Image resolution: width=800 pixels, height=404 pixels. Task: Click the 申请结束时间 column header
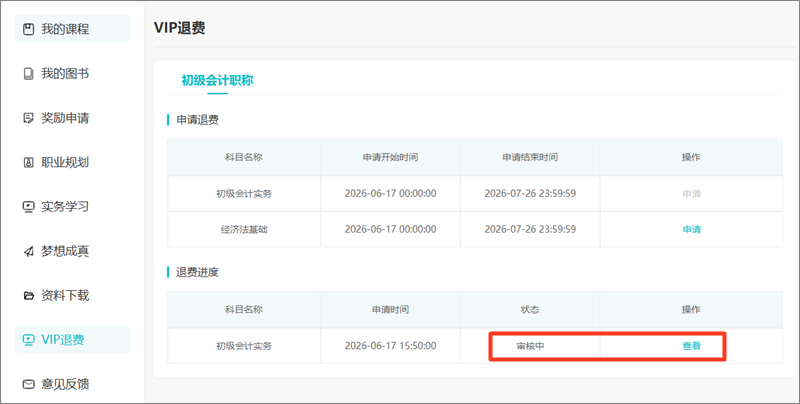coord(530,157)
